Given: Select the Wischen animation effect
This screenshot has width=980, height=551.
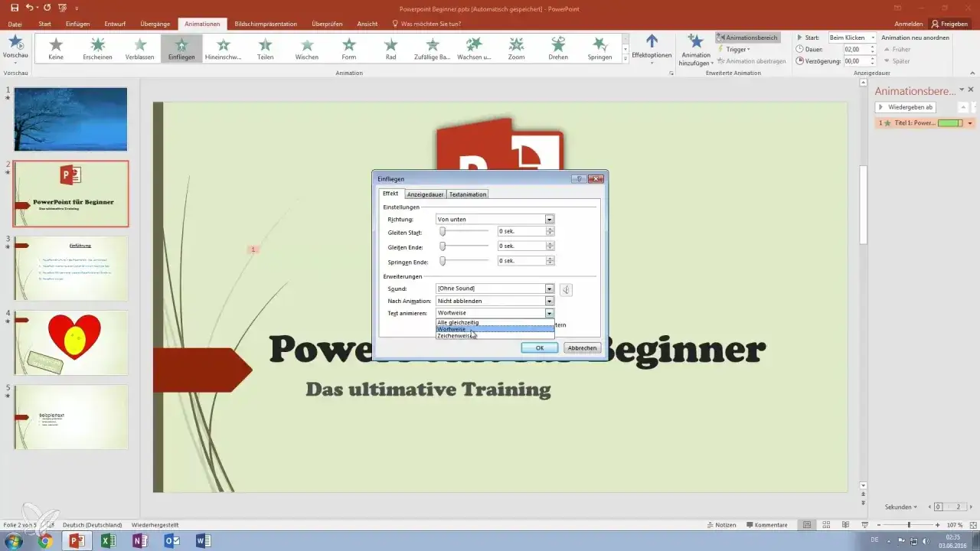Looking at the screenshot, I should point(307,49).
